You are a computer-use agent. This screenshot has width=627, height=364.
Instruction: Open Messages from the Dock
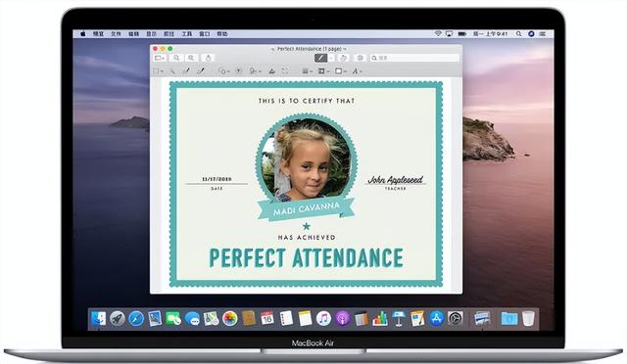pyautogui.click(x=192, y=318)
